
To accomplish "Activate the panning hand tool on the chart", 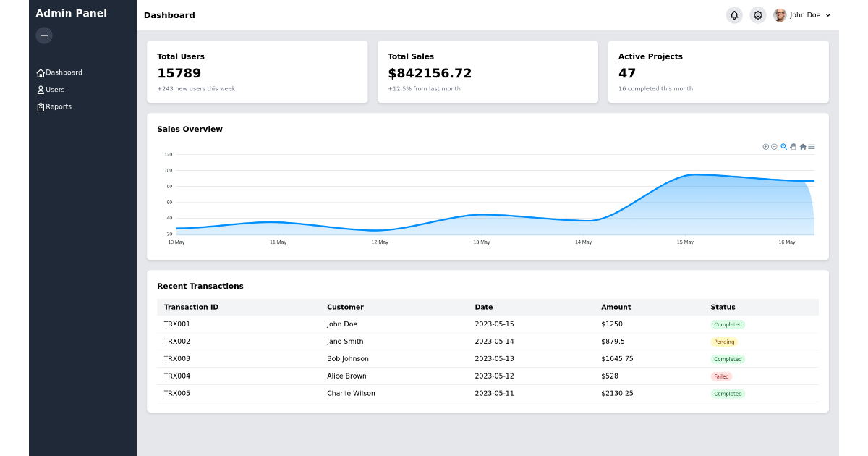I will pyautogui.click(x=793, y=146).
